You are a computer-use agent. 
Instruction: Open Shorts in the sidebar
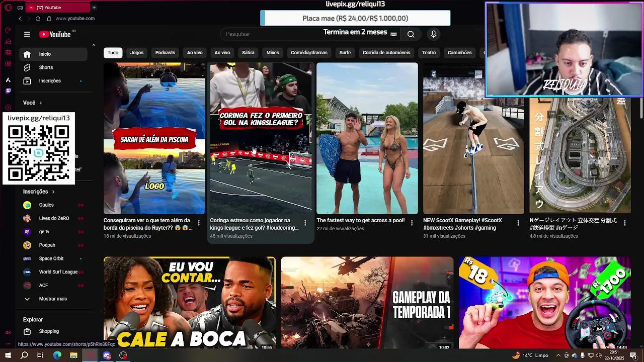[x=53, y=67]
